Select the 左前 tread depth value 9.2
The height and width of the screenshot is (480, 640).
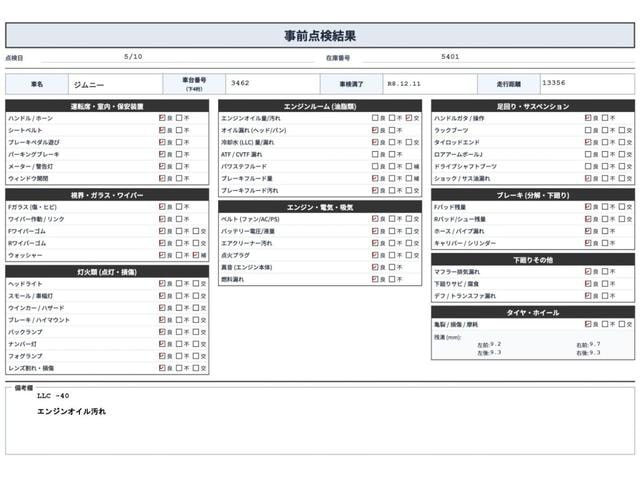click(x=496, y=344)
